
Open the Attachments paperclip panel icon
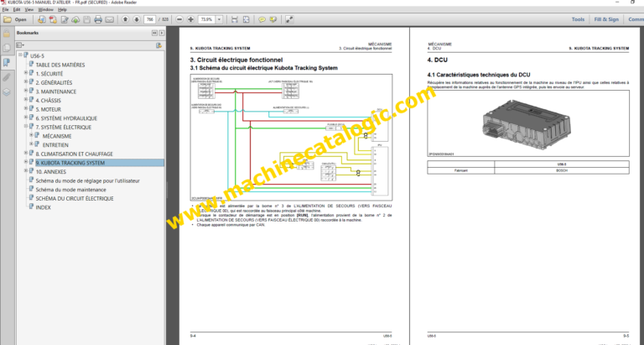(7, 77)
